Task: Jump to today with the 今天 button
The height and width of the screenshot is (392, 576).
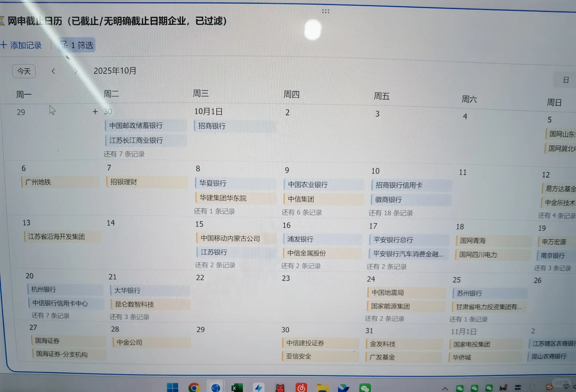Action: (x=24, y=71)
